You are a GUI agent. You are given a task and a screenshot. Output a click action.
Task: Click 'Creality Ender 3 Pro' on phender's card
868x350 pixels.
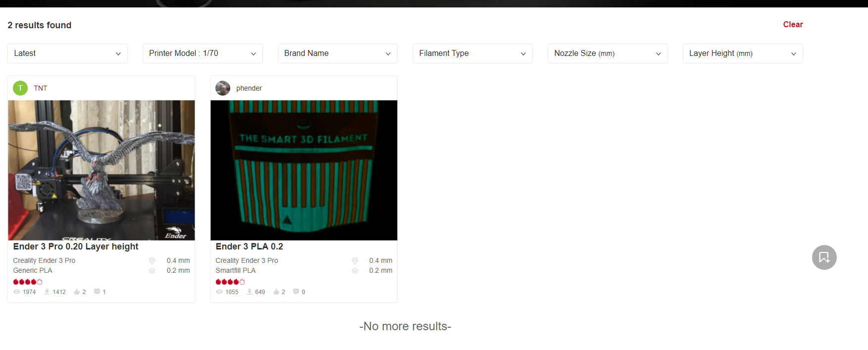[247, 260]
